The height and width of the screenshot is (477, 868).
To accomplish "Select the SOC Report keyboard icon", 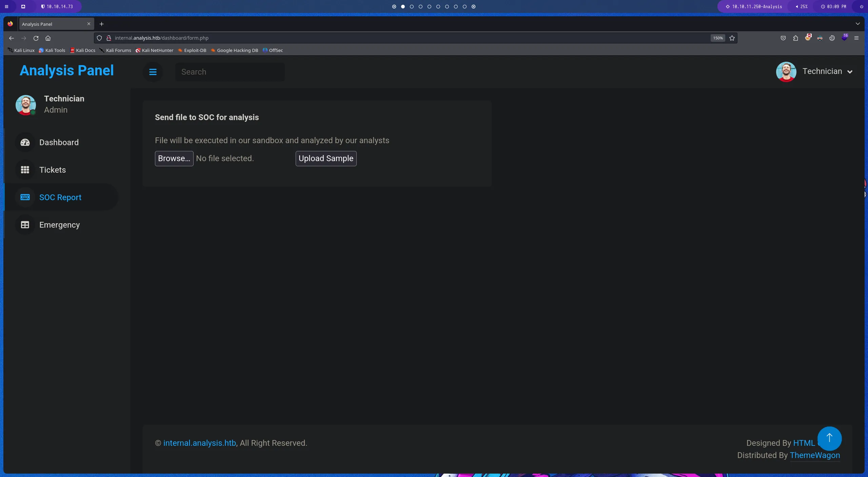I will 25,197.
